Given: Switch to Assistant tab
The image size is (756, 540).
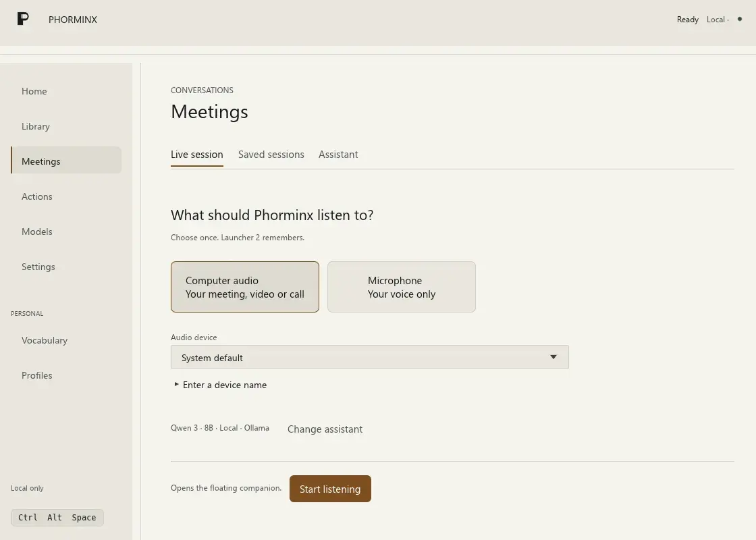Looking at the screenshot, I should click(338, 155).
